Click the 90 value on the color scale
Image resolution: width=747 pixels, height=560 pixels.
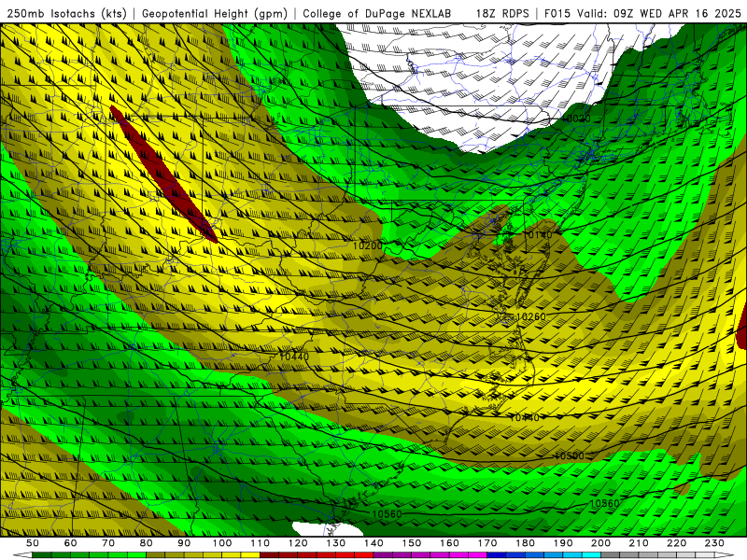point(184,543)
